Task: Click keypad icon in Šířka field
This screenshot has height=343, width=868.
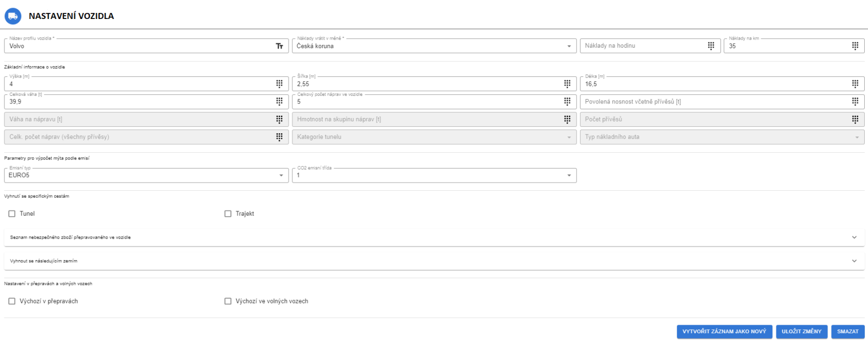Action: click(567, 84)
